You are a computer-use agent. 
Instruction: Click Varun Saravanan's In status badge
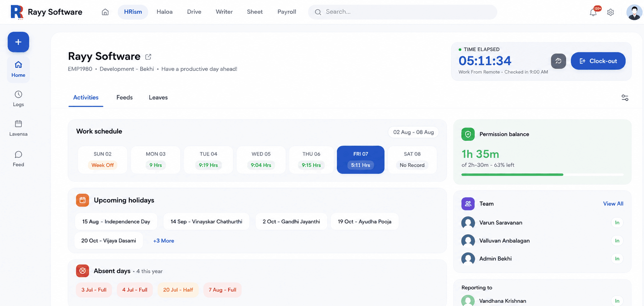click(617, 223)
